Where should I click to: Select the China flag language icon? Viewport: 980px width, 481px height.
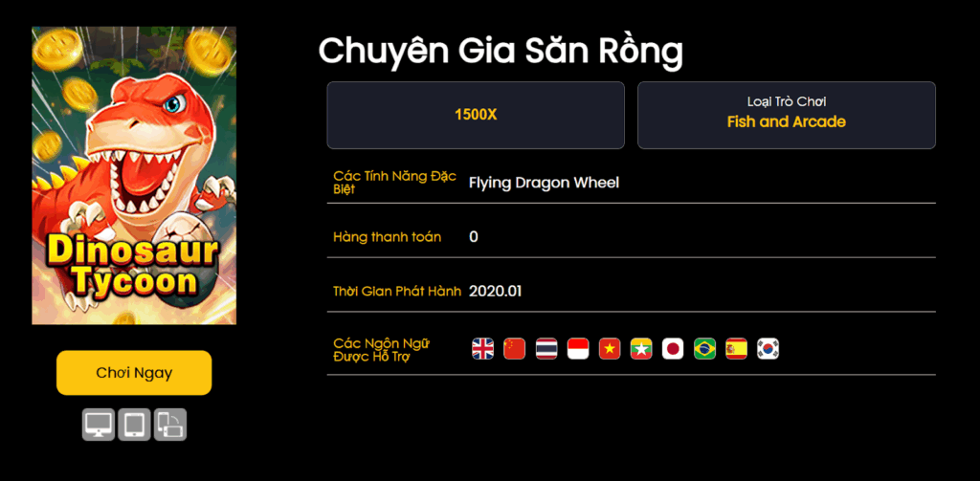(514, 349)
